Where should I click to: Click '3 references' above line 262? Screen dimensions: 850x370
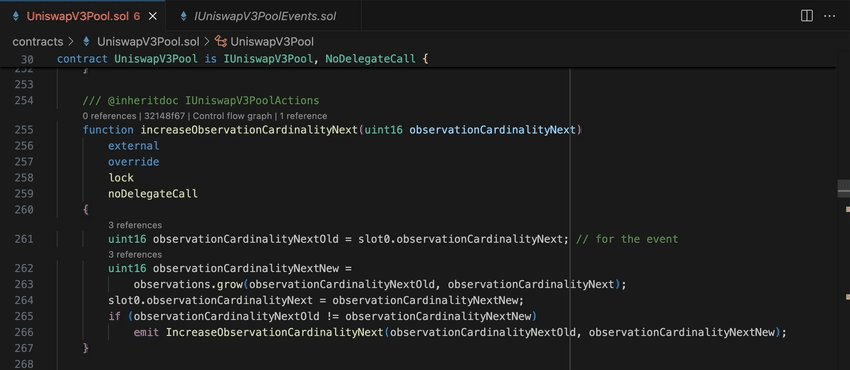[x=135, y=254]
